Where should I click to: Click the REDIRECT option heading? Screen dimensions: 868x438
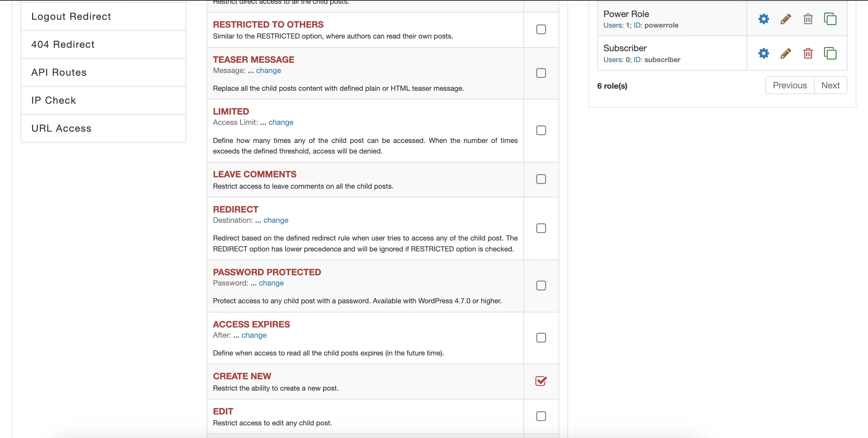236,209
